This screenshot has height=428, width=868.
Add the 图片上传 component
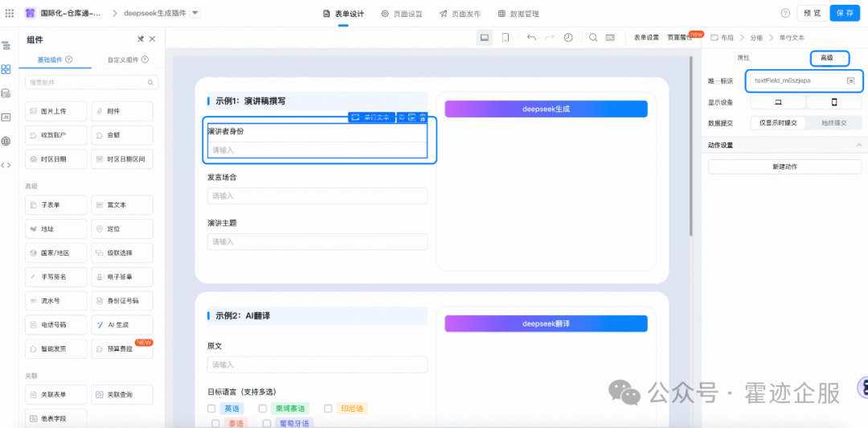(56, 111)
